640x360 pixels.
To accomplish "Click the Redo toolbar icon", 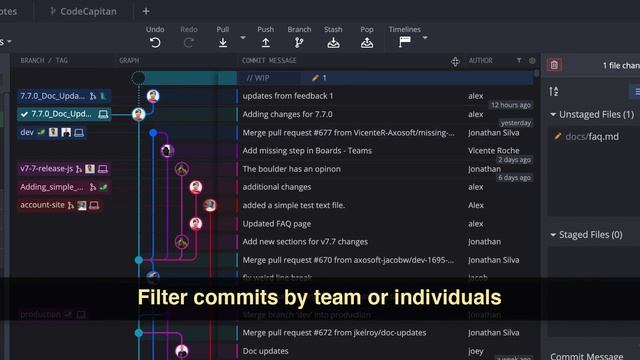I will tap(189, 42).
